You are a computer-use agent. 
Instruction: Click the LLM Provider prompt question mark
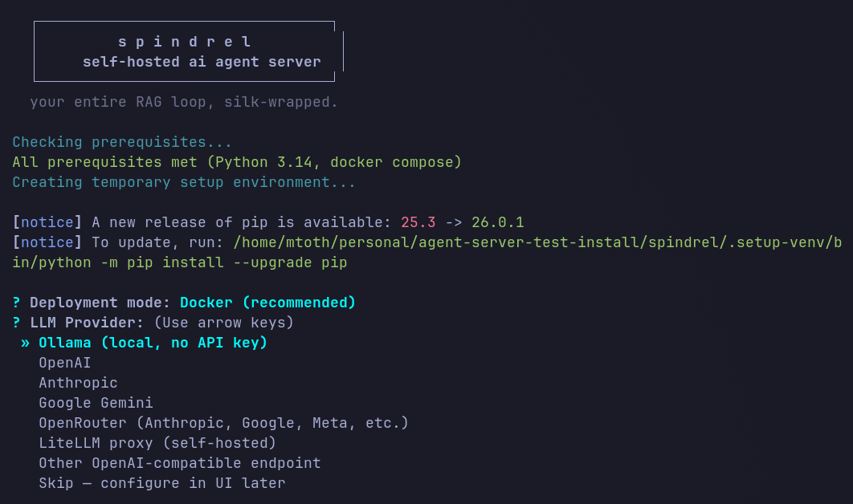click(14, 323)
